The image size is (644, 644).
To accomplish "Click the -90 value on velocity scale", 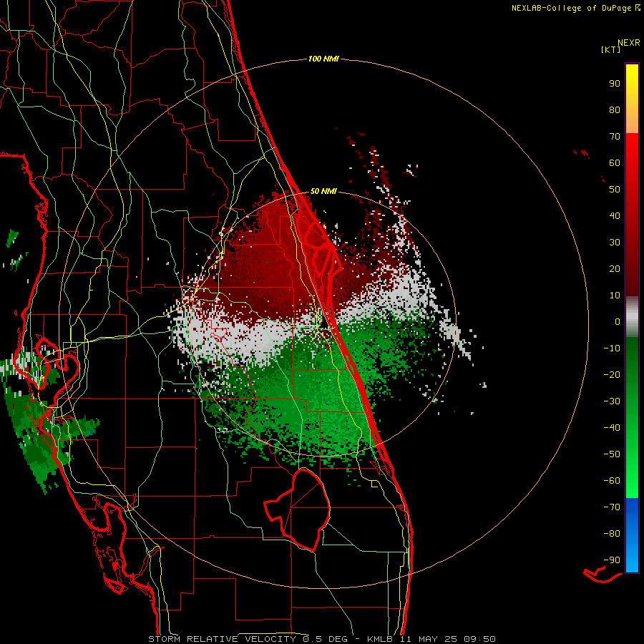I will 612,560.
